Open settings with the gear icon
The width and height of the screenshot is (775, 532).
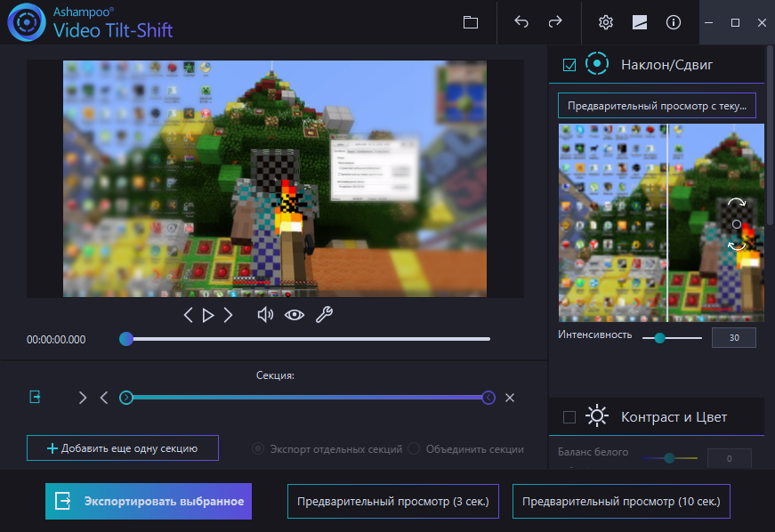point(605,22)
